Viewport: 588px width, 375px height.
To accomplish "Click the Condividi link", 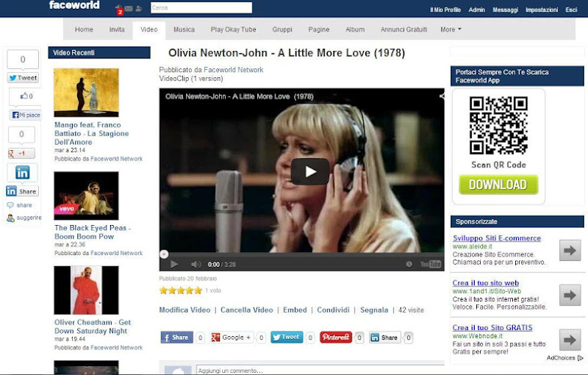I will coord(333,310).
